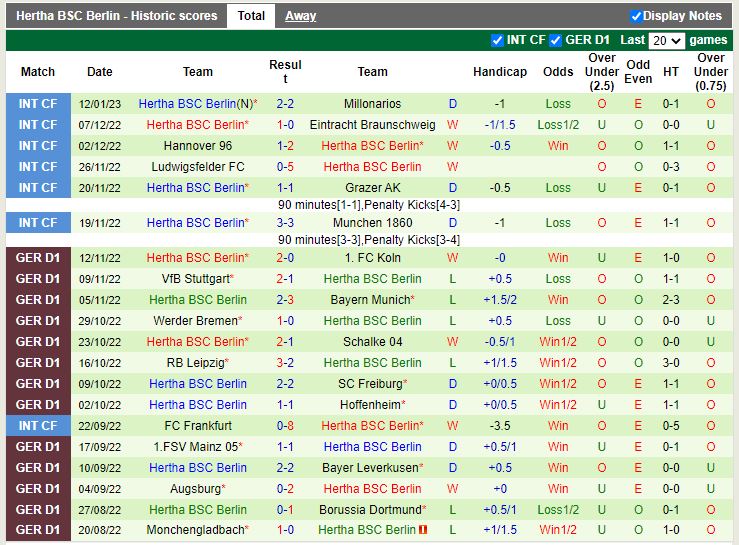Open the 1. FC Koln team link
This screenshot has height=545, width=739.
click(x=372, y=258)
